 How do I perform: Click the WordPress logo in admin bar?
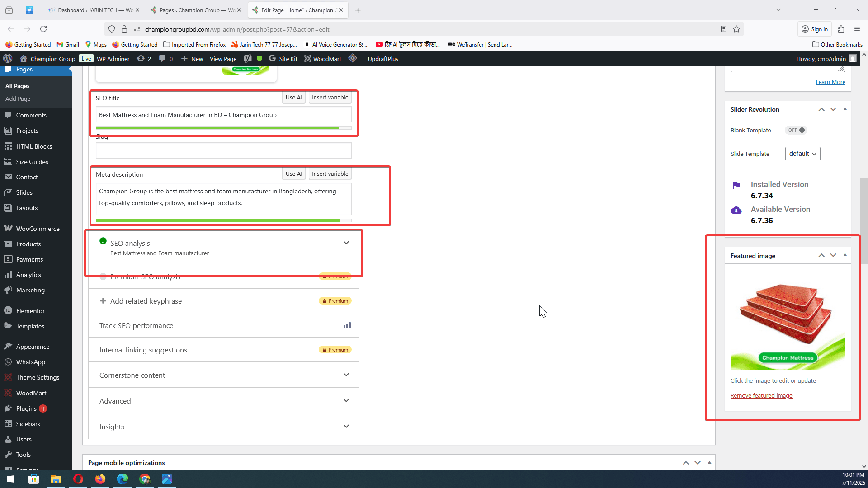point(8,59)
